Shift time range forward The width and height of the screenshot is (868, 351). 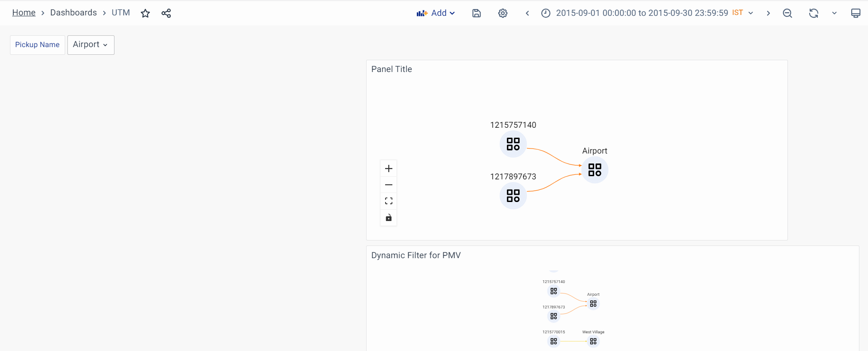[x=768, y=14]
